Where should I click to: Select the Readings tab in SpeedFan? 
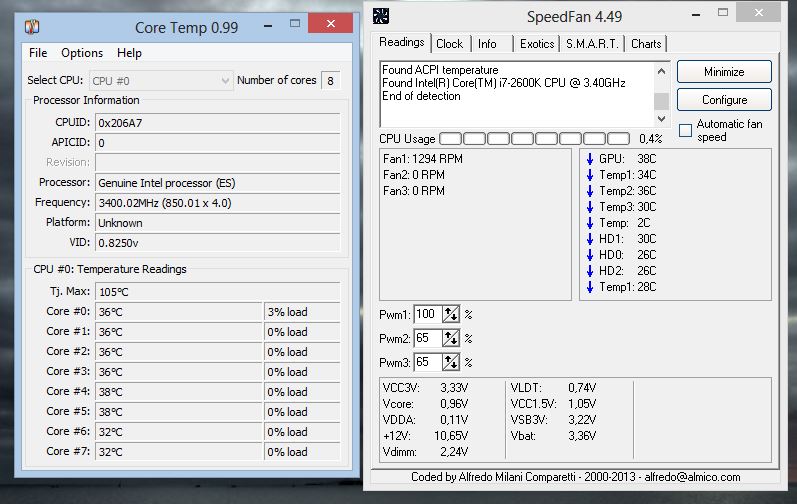[x=402, y=42]
